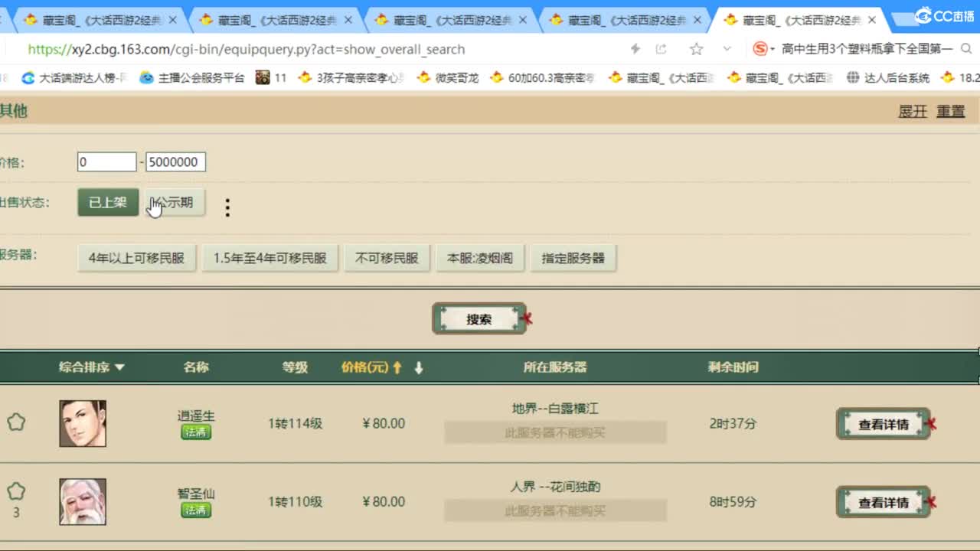Click the 重置 link to reset filters
This screenshot has width=980, height=551.
[x=951, y=112]
